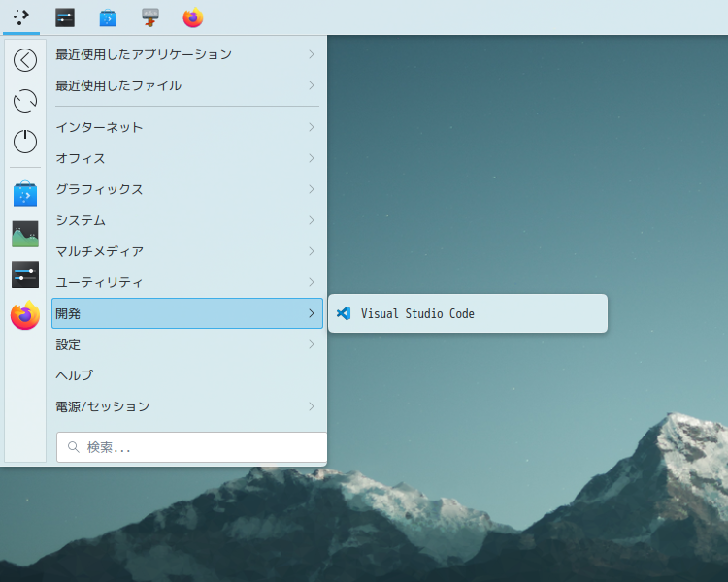Select the オフィス category
The width and height of the screenshot is (728, 582).
pyautogui.click(x=187, y=158)
